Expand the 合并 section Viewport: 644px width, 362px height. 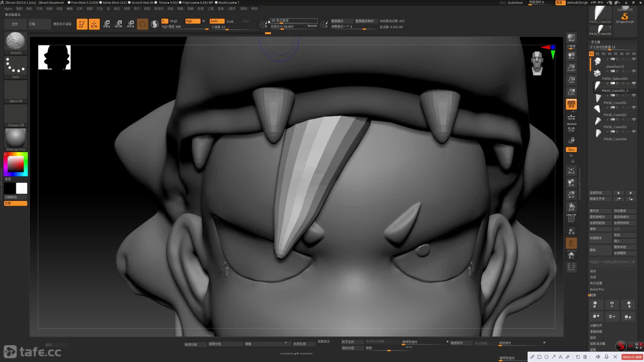click(x=593, y=277)
